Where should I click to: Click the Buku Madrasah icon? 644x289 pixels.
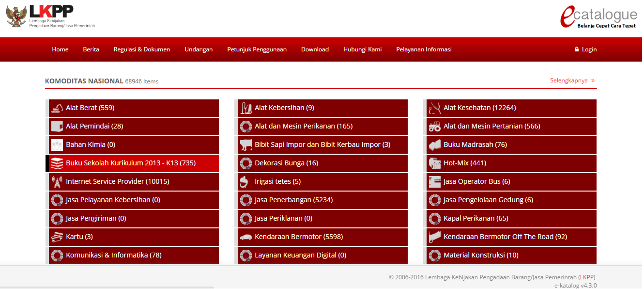435,145
